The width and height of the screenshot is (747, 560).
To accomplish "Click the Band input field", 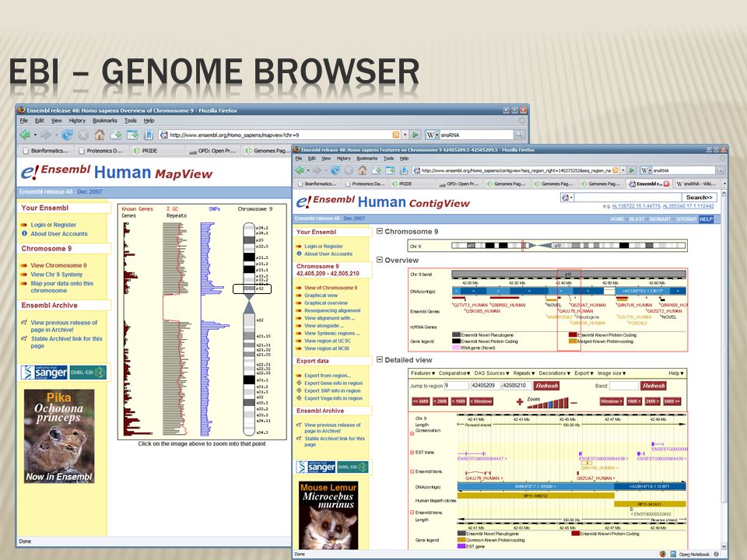I will pyautogui.click(x=623, y=386).
